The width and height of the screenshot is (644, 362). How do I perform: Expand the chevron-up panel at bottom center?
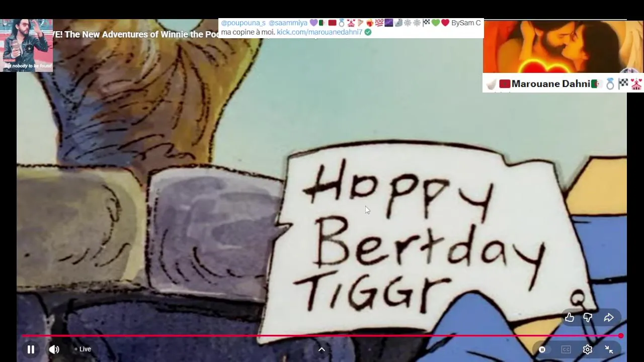coord(321,349)
